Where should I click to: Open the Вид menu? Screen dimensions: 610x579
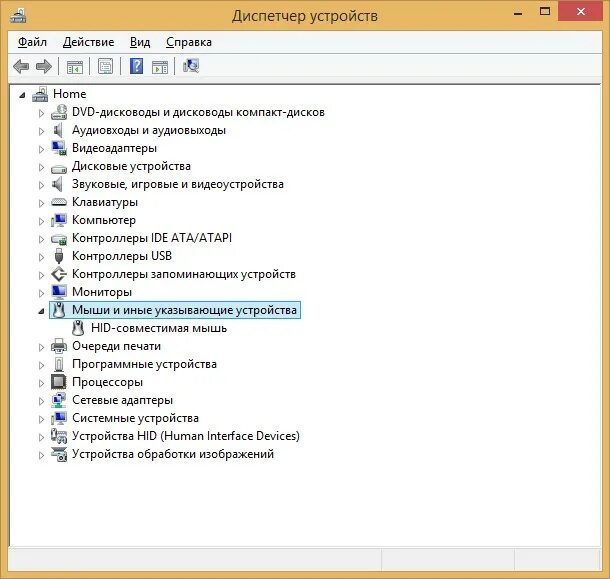(140, 42)
